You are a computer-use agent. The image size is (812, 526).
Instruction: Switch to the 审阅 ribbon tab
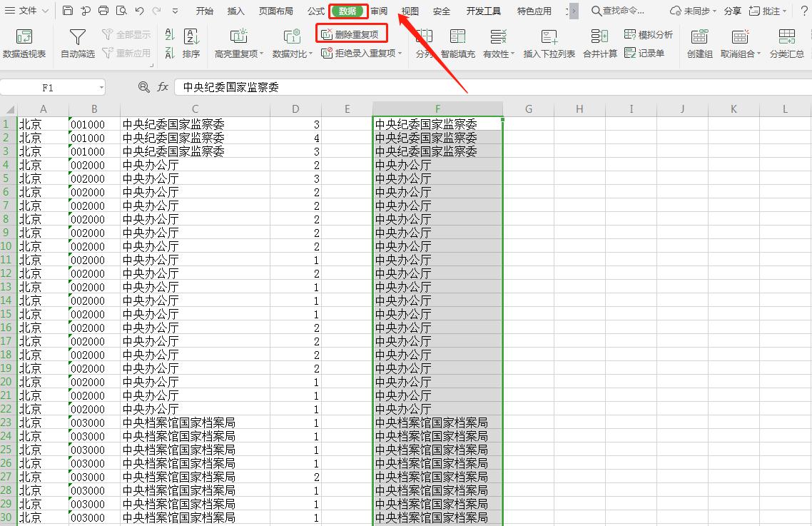pyautogui.click(x=378, y=11)
